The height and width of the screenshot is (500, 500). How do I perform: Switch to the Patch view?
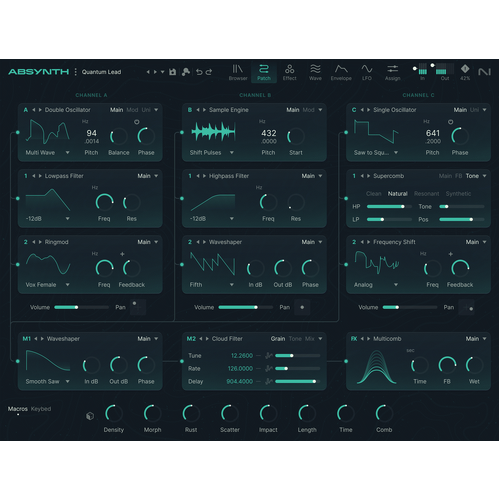pyautogui.click(x=264, y=72)
